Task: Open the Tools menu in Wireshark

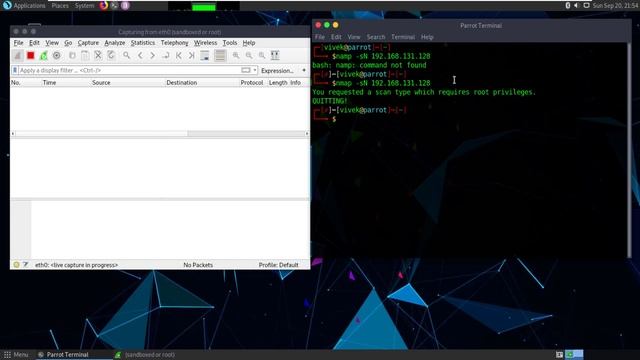Action: click(x=230, y=43)
